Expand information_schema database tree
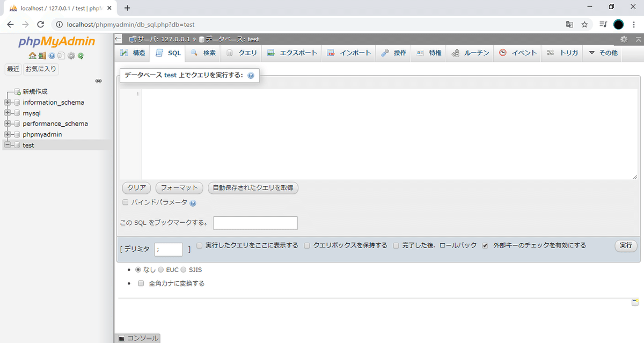Screen dimensions: 644x343 (x=7, y=103)
